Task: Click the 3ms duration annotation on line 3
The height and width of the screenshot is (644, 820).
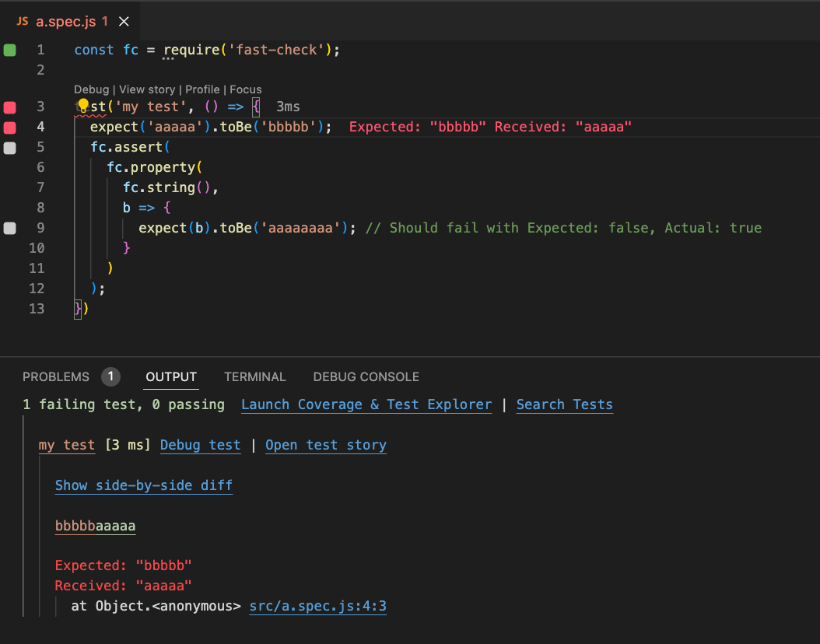Action: coord(288,107)
